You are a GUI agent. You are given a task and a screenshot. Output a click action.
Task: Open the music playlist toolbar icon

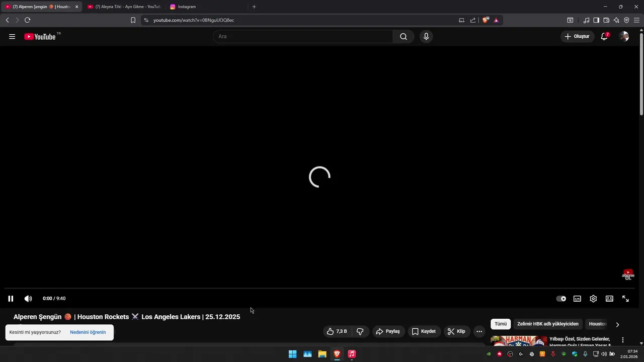tap(586, 20)
